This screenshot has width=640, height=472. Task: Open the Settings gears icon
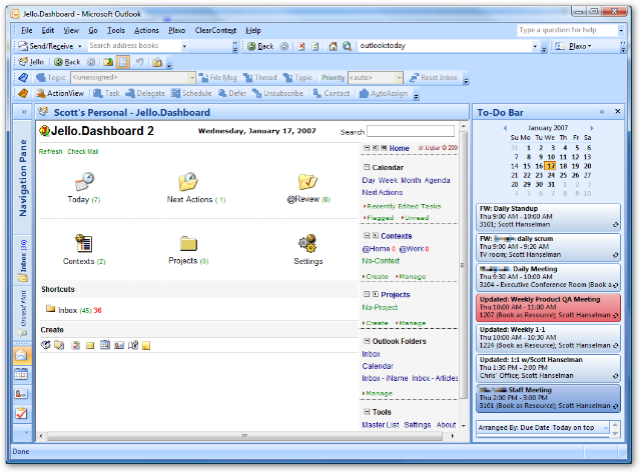308,243
